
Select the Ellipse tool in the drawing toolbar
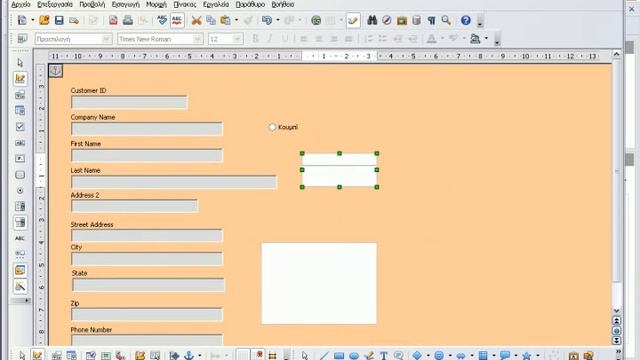pos(354,356)
